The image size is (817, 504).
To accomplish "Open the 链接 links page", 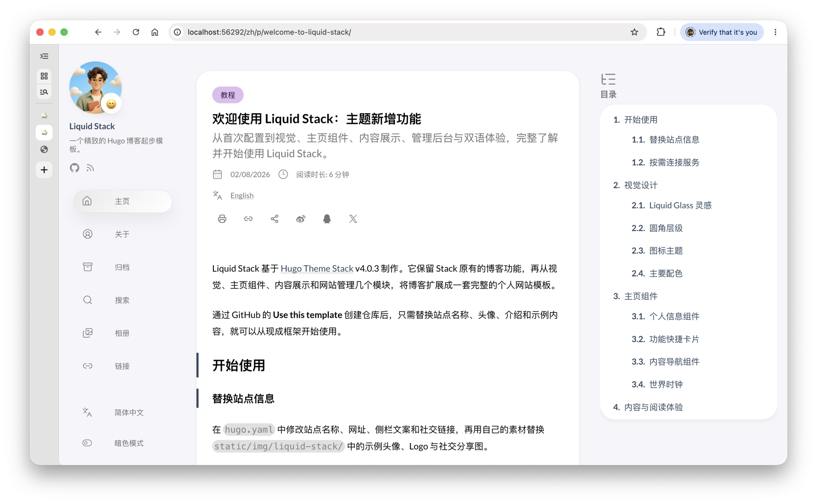I will 123,366.
